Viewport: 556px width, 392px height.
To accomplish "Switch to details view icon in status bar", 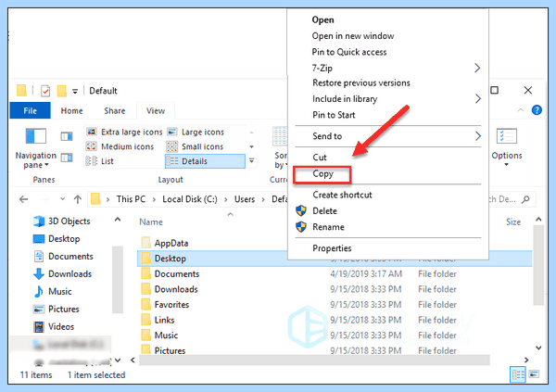I will click(x=518, y=374).
